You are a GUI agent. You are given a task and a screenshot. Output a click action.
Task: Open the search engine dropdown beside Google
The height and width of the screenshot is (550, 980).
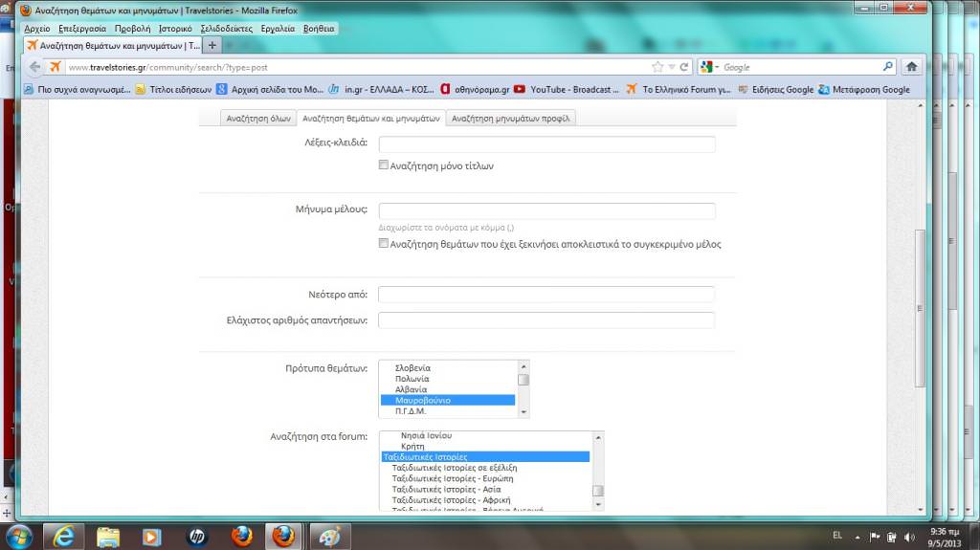(x=716, y=67)
